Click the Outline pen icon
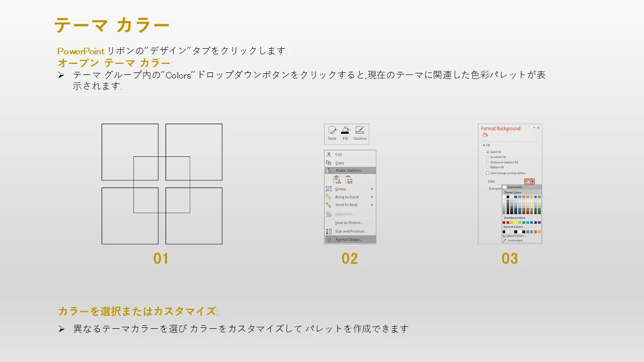The width and height of the screenshot is (644, 362). (360, 131)
